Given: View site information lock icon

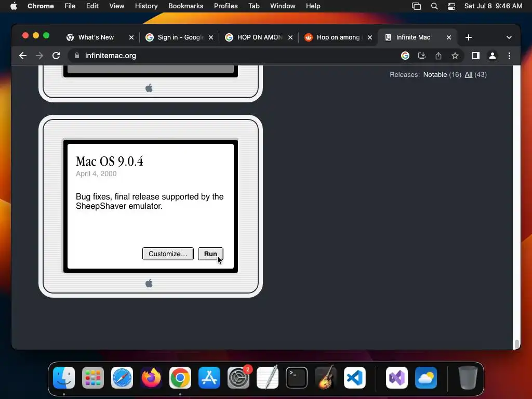Looking at the screenshot, I should [77, 56].
